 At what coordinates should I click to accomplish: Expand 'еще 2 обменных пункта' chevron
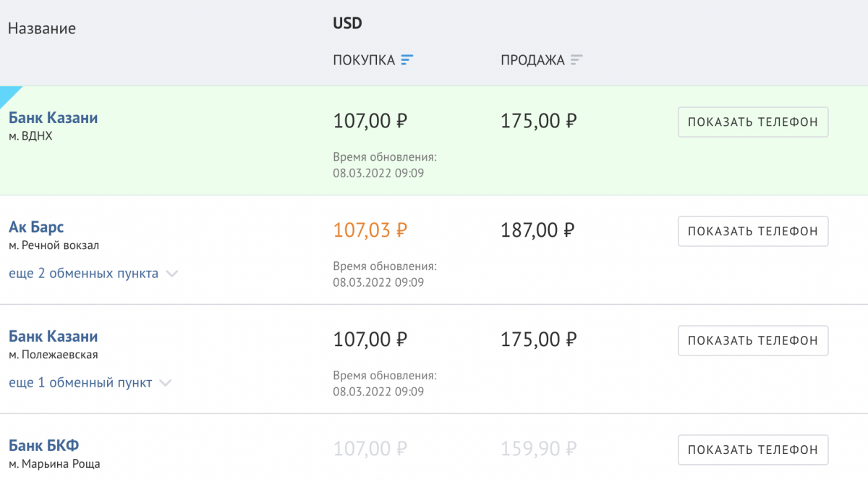[171, 274]
